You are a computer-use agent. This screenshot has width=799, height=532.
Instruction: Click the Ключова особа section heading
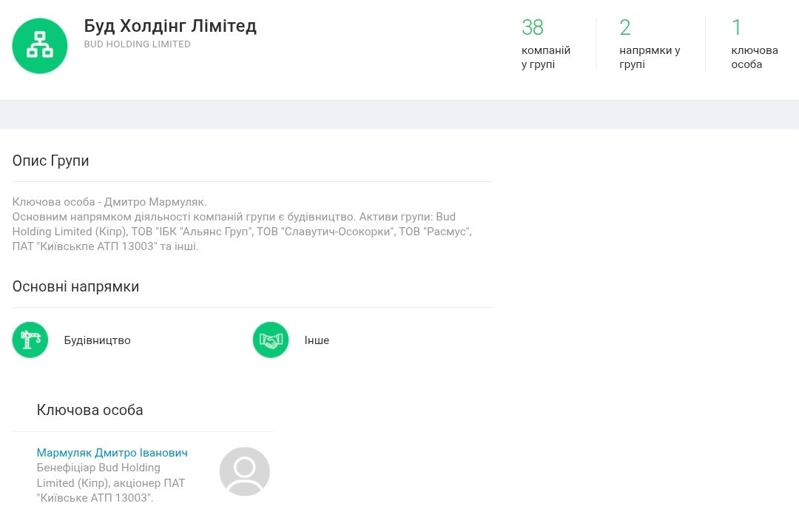point(90,410)
